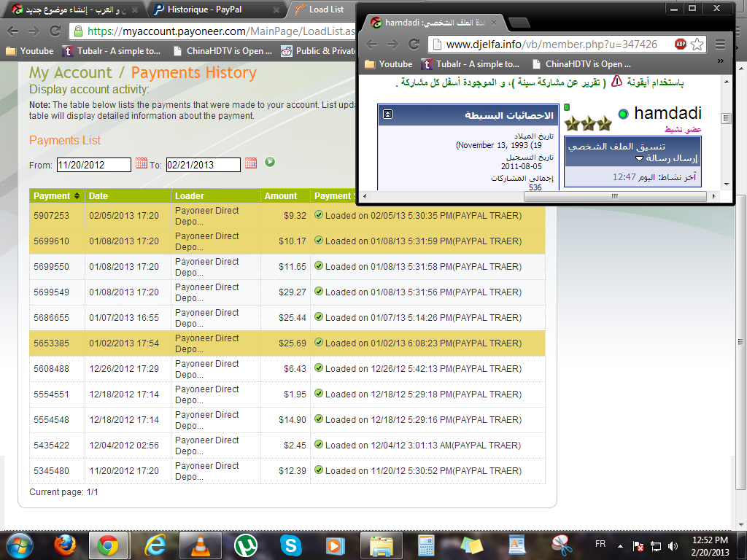
Task: Click the right arrow of djelfa horizontal scrollbar
Action: pyautogui.click(x=713, y=196)
